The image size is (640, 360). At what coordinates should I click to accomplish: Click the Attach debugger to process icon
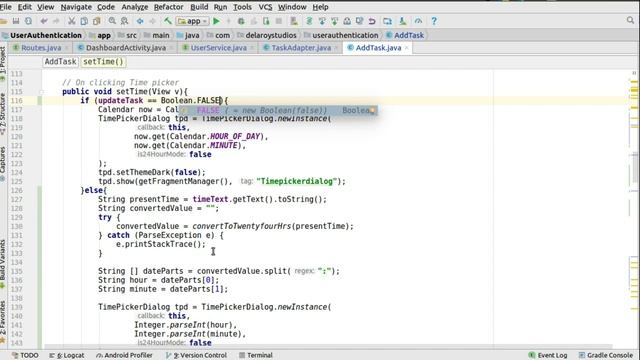click(x=267, y=21)
